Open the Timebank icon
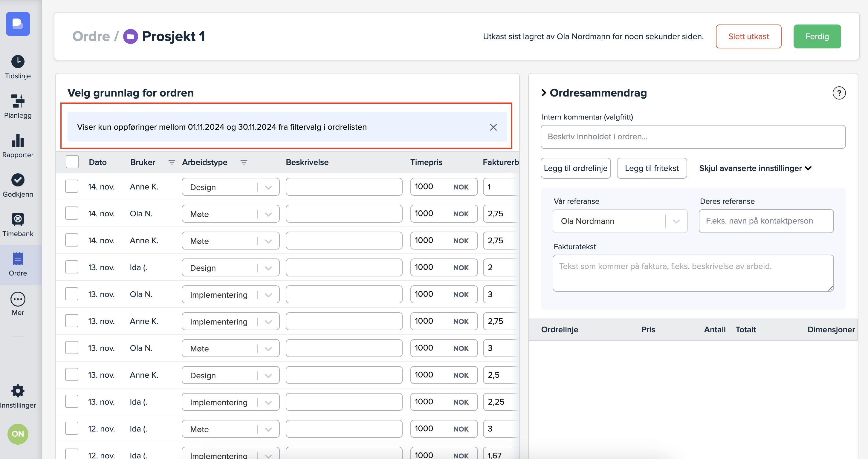This screenshot has width=868, height=459. 18,219
